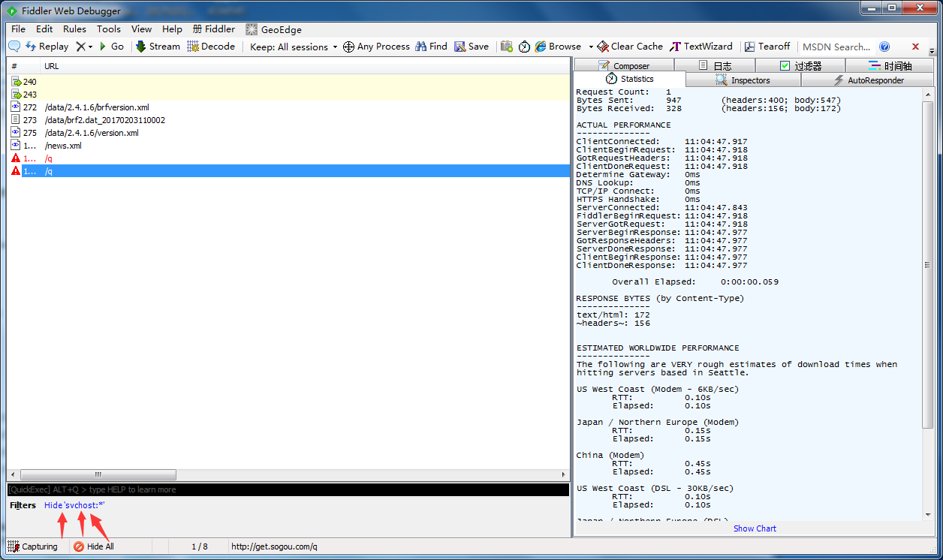Screen dimensions: 943x560
Task: Select session 240 row icon
Action: pos(16,81)
